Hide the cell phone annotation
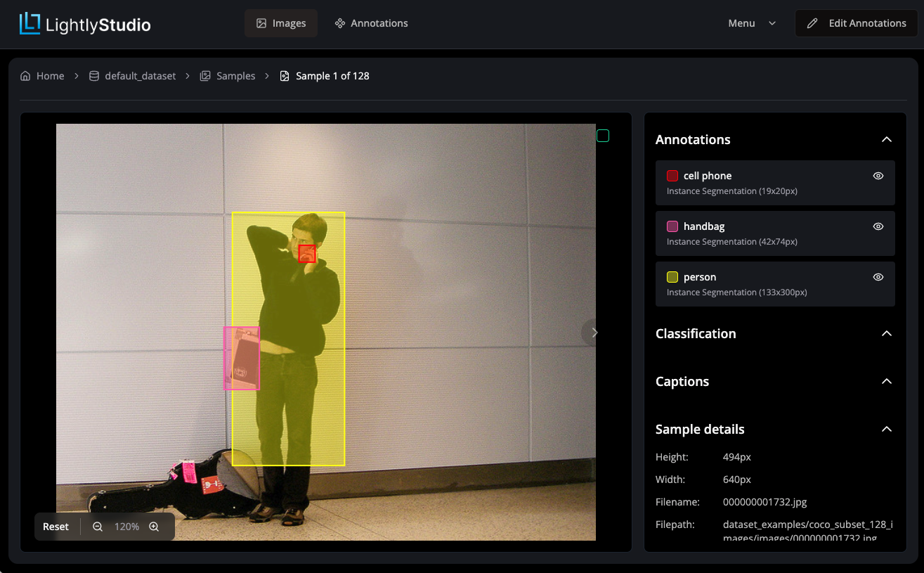Image resolution: width=924 pixels, height=573 pixels. pyautogui.click(x=878, y=176)
